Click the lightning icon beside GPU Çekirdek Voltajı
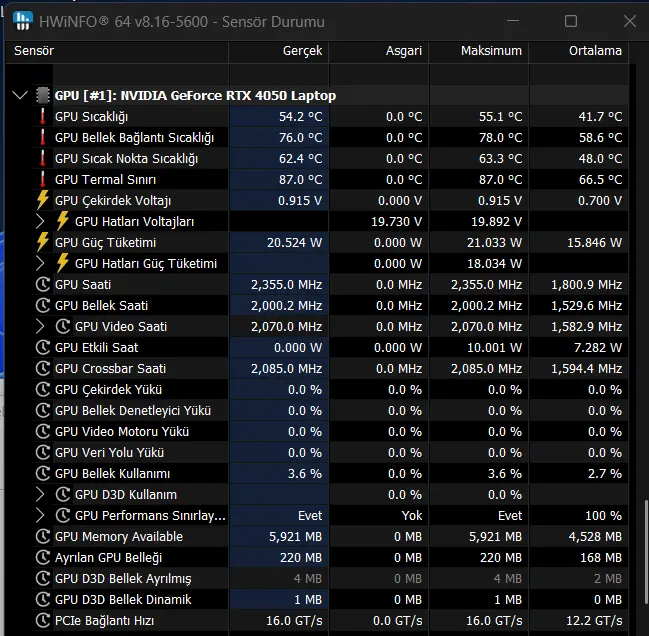 pos(43,200)
